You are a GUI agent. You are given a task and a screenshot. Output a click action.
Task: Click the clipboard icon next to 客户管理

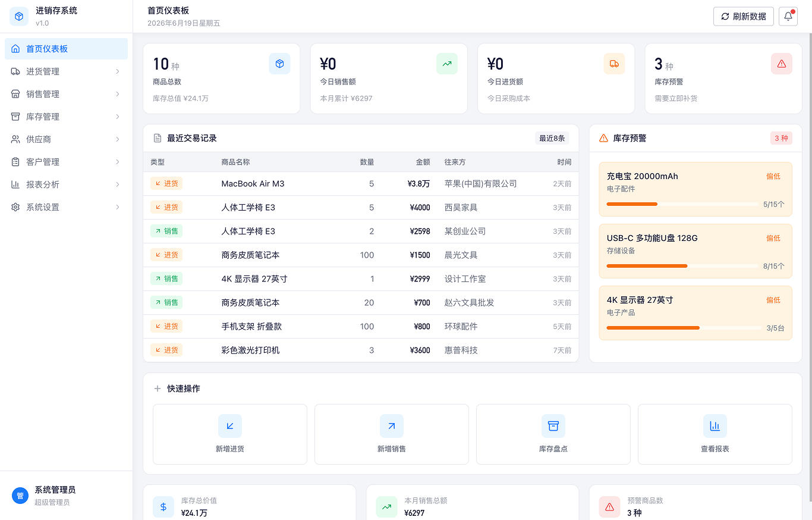pos(15,162)
